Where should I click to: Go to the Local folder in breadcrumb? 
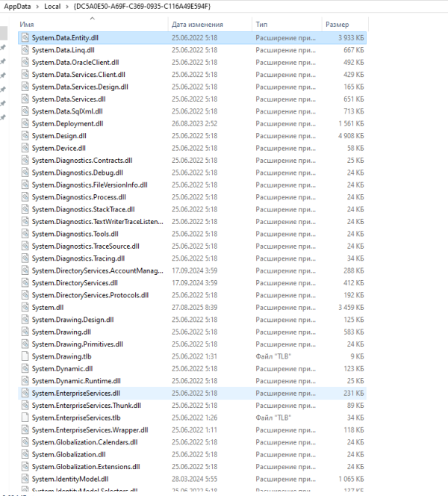coord(52,7)
